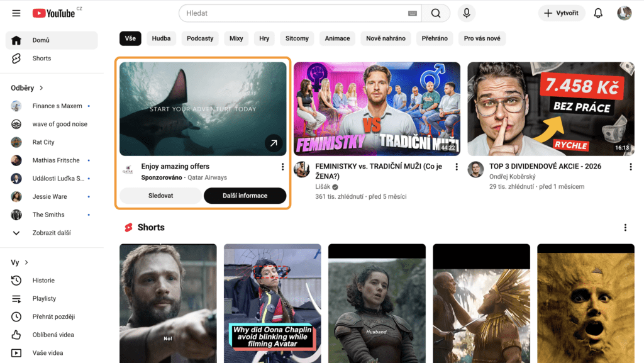Open the hamburger guide menu

tap(16, 13)
